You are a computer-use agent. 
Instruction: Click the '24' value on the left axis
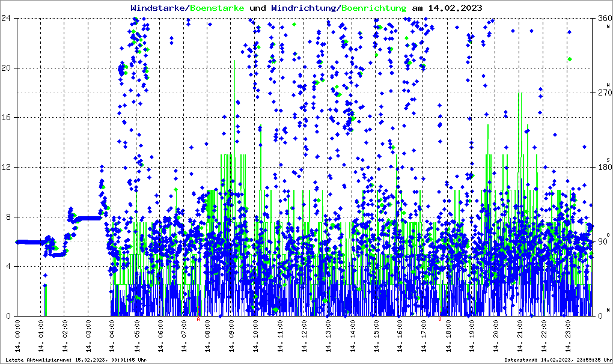[x=6, y=18]
